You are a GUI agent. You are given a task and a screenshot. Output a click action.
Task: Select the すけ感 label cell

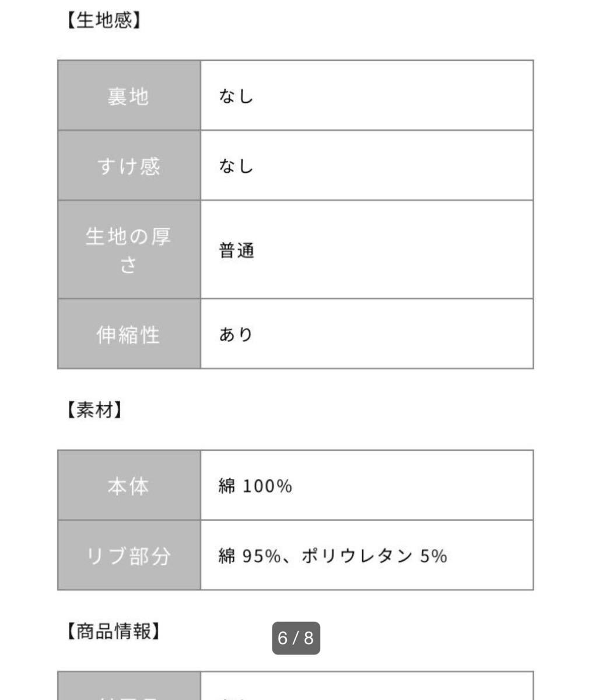128,166
